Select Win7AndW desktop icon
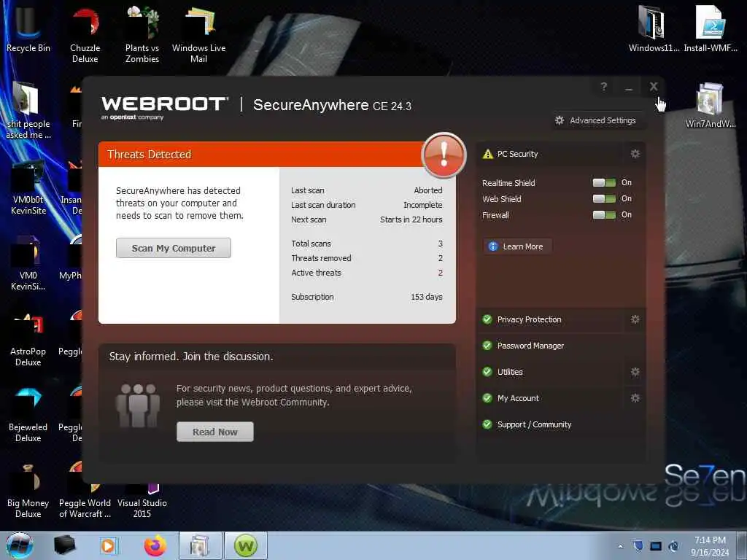This screenshot has height=560, width=747. point(711,105)
